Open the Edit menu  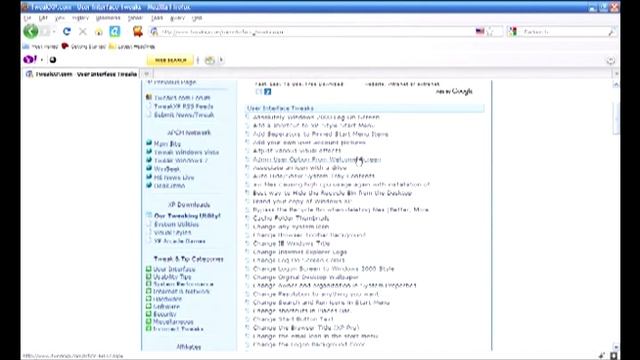[x=43, y=18]
